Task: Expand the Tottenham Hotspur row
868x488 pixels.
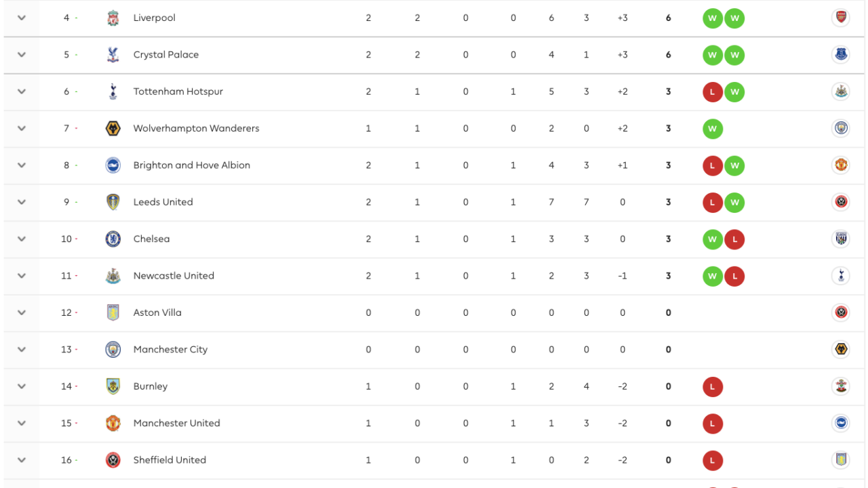Action: [x=22, y=91]
